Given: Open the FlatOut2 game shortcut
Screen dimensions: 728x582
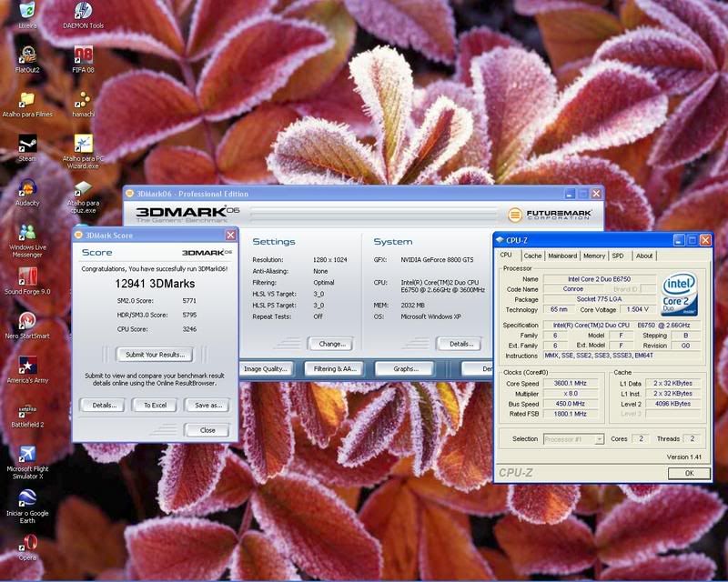Looking at the screenshot, I should [27, 58].
